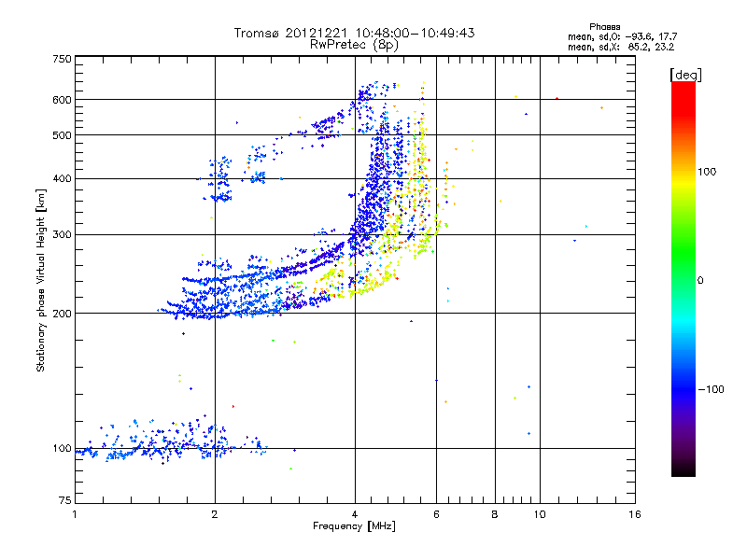Viewport: 747px width, 560px height.
Task: Click the y-axis tick label 100 km
Action: click(62, 449)
